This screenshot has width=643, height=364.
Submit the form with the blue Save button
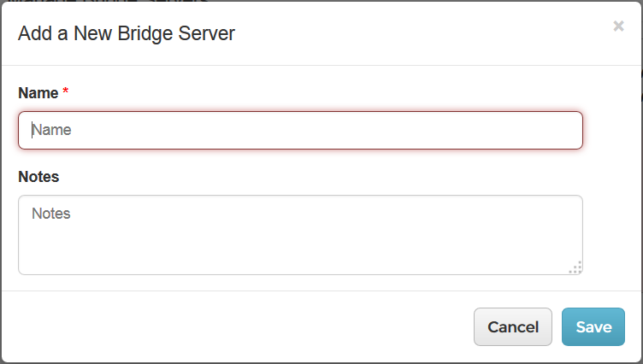(x=593, y=327)
